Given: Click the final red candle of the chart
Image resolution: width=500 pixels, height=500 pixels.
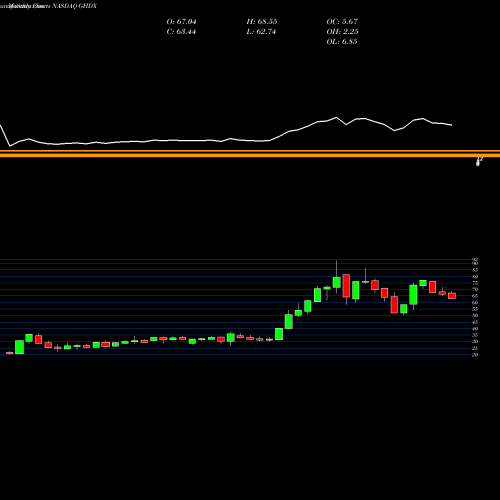Looking at the screenshot, I should (452, 296).
